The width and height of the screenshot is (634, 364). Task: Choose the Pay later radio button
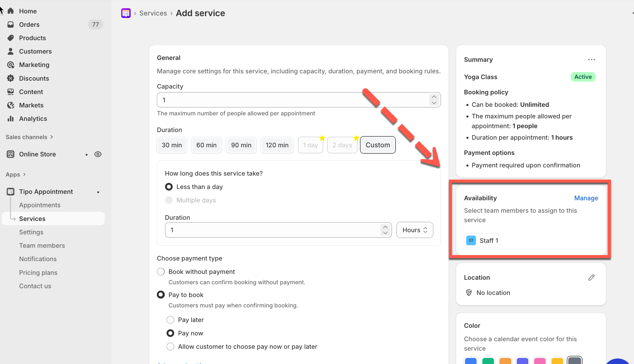(171, 320)
